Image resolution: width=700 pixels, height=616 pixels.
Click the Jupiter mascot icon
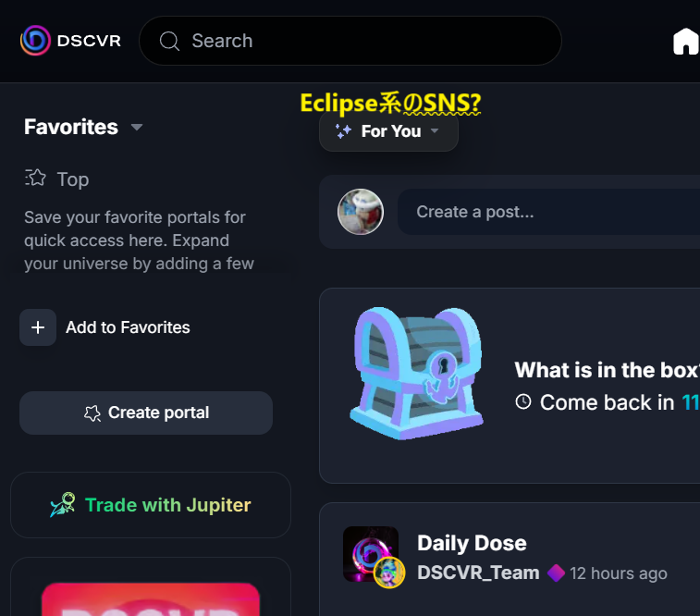tap(63, 505)
